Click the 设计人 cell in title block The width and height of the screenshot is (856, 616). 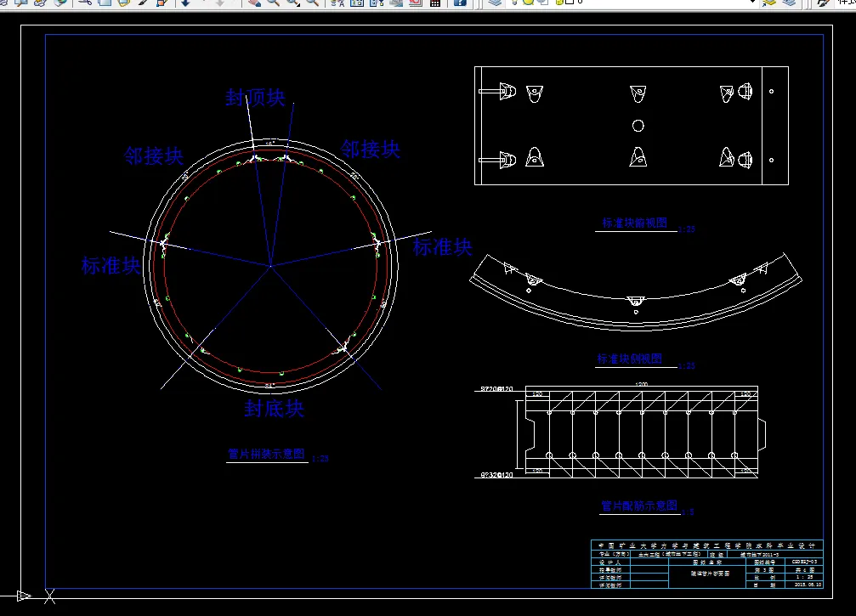(x=610, y=562)
